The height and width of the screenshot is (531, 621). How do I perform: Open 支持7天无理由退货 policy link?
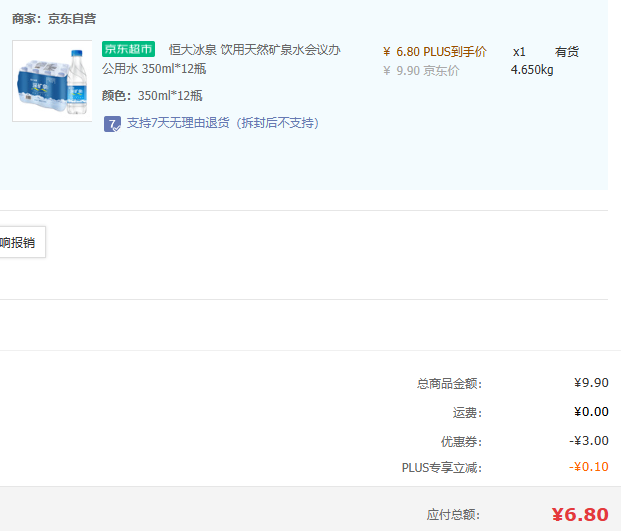pyautogui.click(x=223, y=123)
